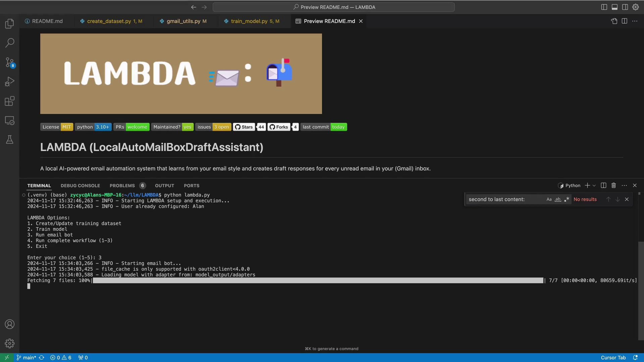Select the OUTPUT panel tab
Viewport: 644px width, 362px height.
[164, 186]
